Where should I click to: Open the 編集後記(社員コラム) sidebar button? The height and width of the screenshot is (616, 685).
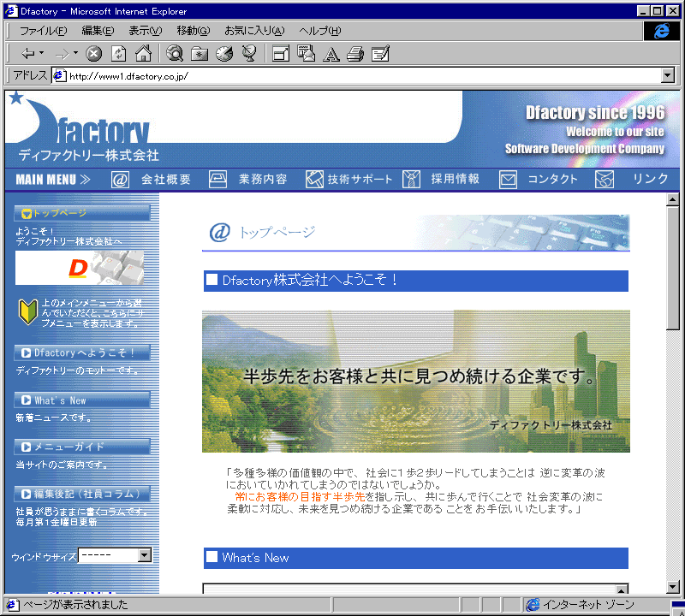tap(82, 495)
